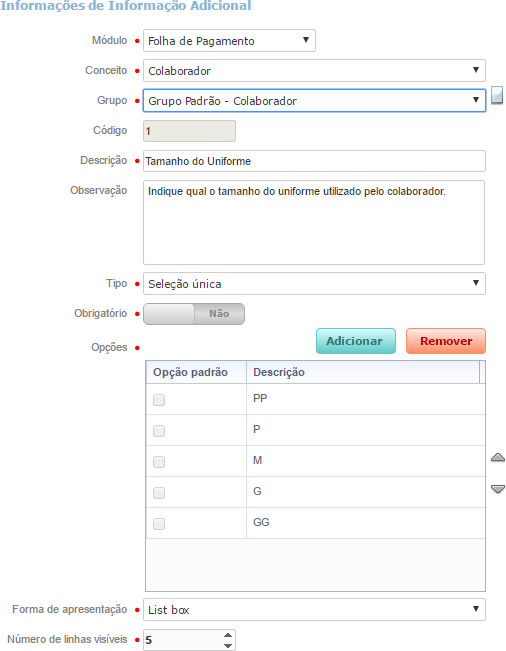This screenshot has height=651, width=506.
Task: Open the Módulo dropdown
Action: point(229,41)
